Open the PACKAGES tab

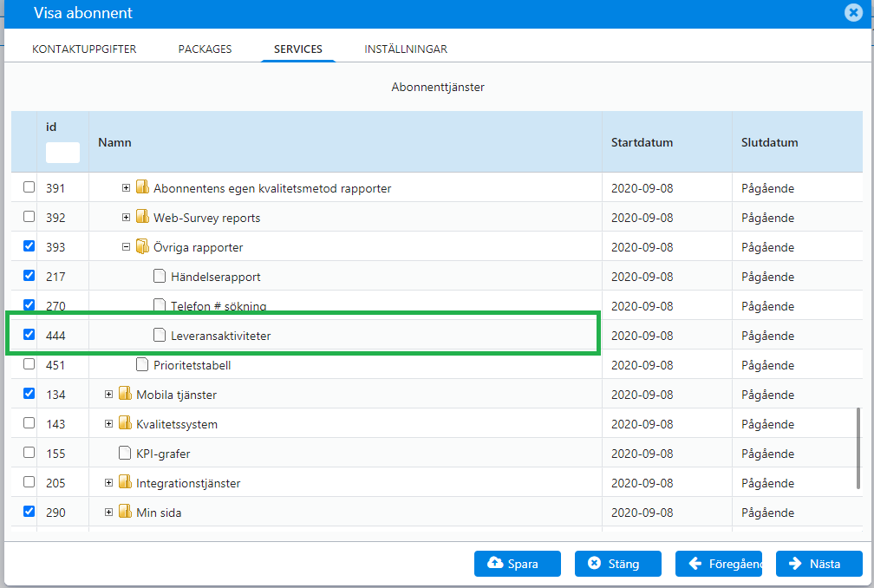(205, 49)
